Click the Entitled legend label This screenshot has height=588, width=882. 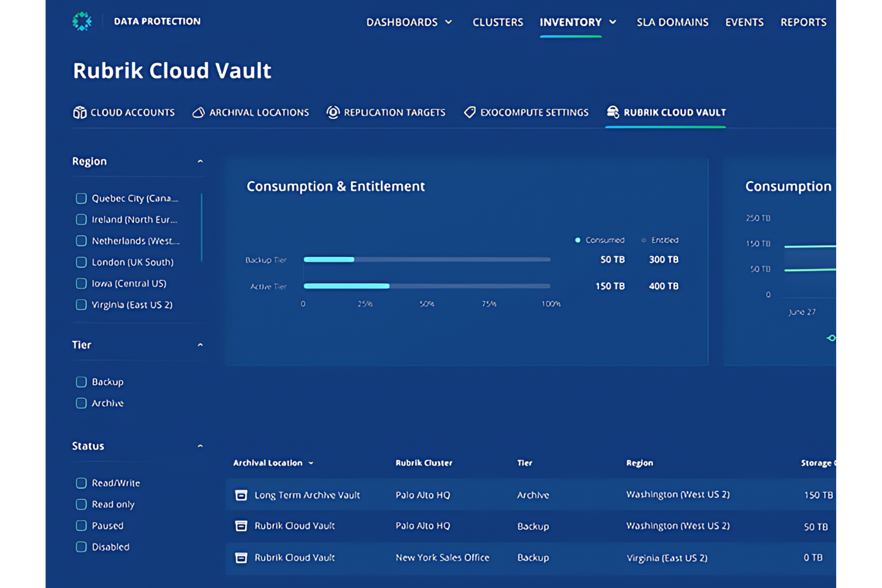664,240
